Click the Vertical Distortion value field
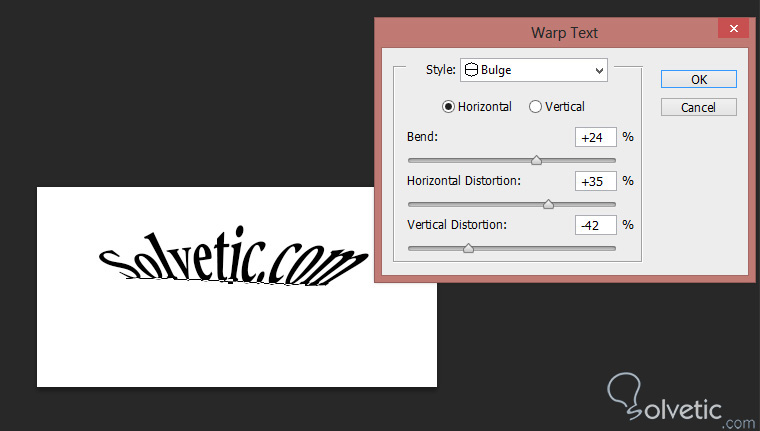760x431 pixels. [x=596, y=225]
